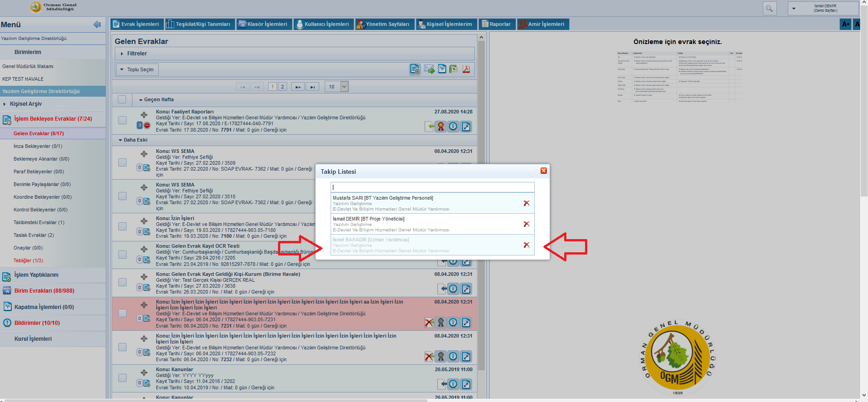Select checkbox for Gelen Evrak Kayıt OCR Testi

click(122, 255)
